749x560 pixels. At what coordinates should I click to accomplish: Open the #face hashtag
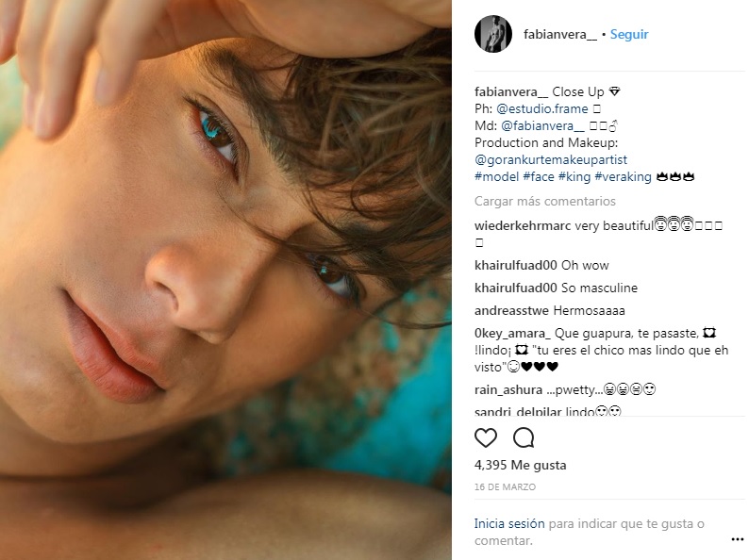pyautogui.click(x=541, y=177)
